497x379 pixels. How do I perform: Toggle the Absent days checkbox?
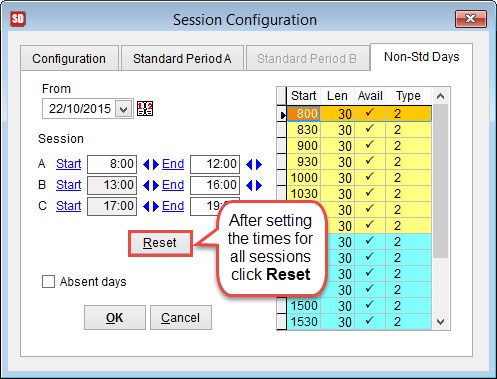pyautogui.click(x=48, y=282)
